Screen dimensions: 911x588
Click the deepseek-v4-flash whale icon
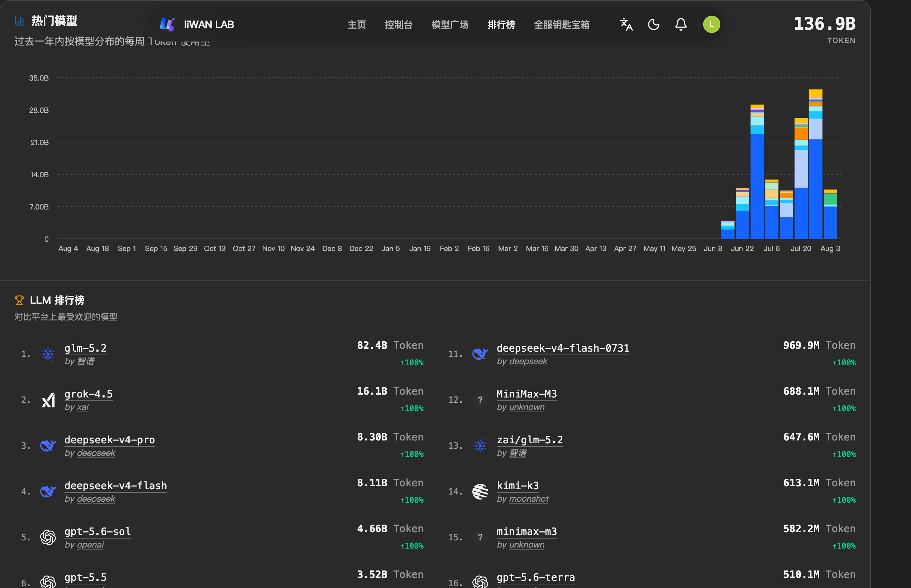click(x=48, y=492)
